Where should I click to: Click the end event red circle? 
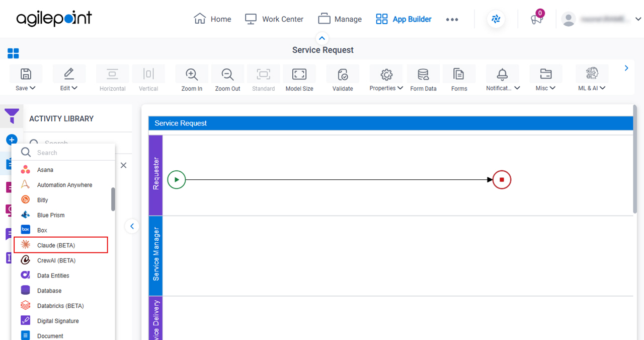pyautogui.click(x=502, y=179)
